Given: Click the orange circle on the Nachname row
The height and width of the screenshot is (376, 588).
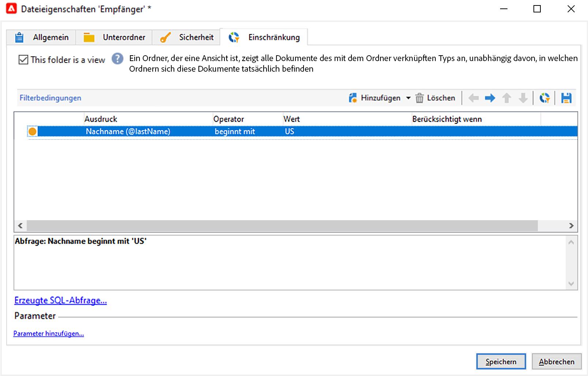Looking at the screenshot, I should pyautogui.click(x=32, y=131).
